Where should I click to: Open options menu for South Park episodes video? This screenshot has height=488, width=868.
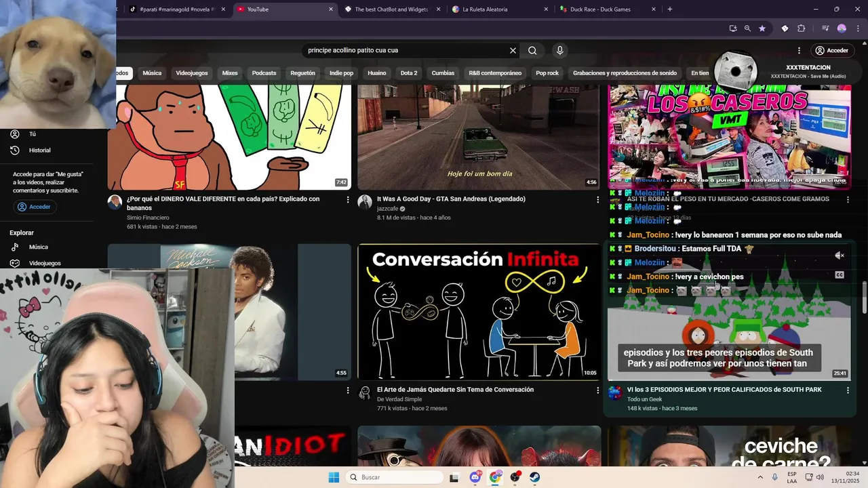pos(848,390)
